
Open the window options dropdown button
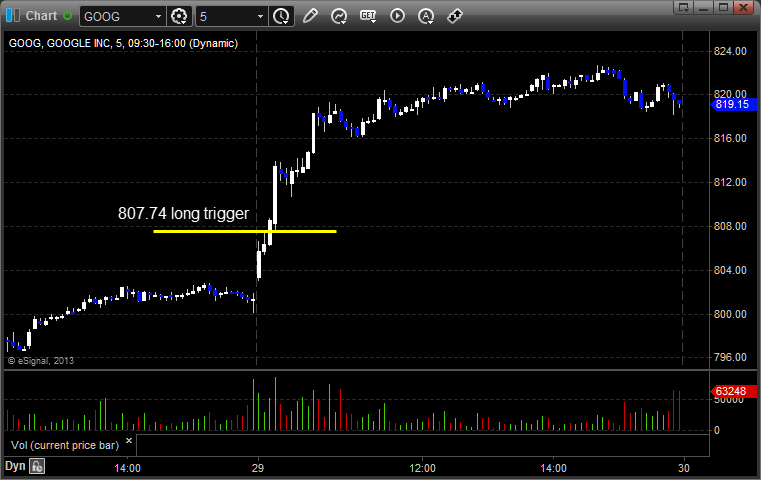(x=683, y=7)
